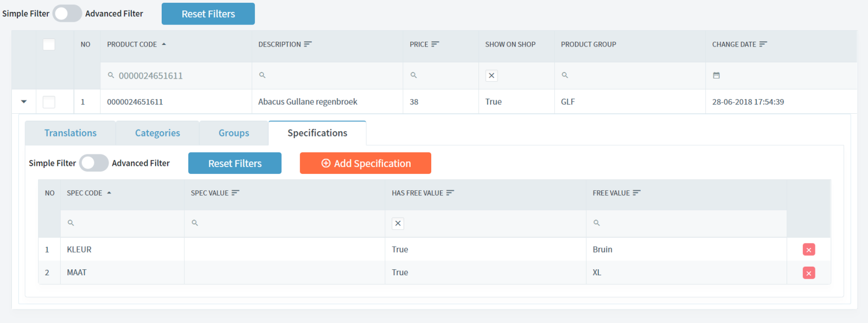This screenshot has height=323, width=868.
Task: Delete the KLEUR specification row
Action: click(808, 250)
